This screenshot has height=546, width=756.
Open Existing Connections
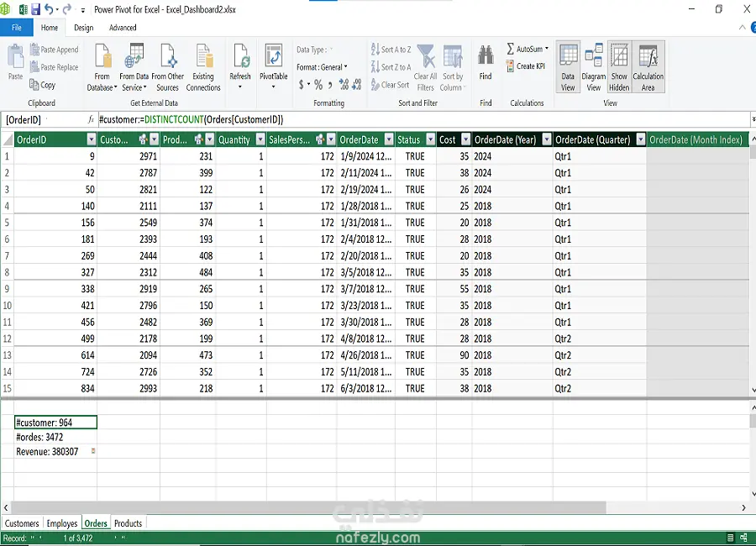click(x=203, y=67)
